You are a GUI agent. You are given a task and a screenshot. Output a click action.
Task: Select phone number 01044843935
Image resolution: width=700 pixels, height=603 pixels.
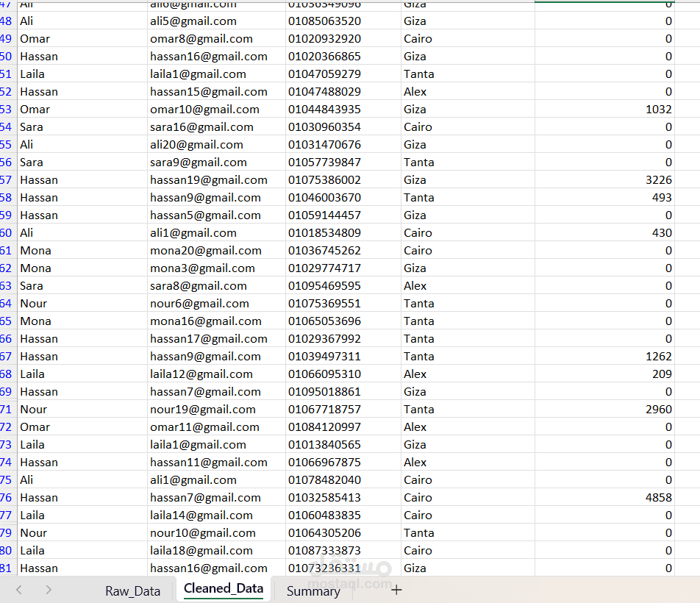[343, 110]
